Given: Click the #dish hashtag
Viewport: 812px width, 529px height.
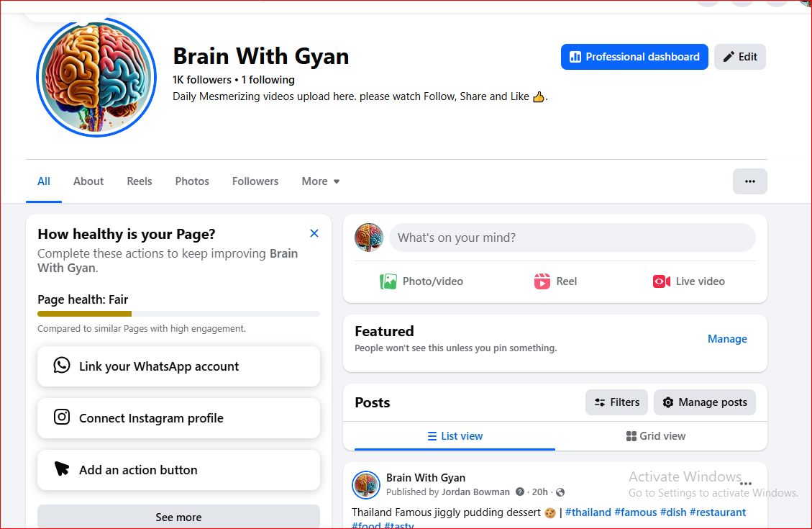Looking at the screenshot, I should click(673, 512).
